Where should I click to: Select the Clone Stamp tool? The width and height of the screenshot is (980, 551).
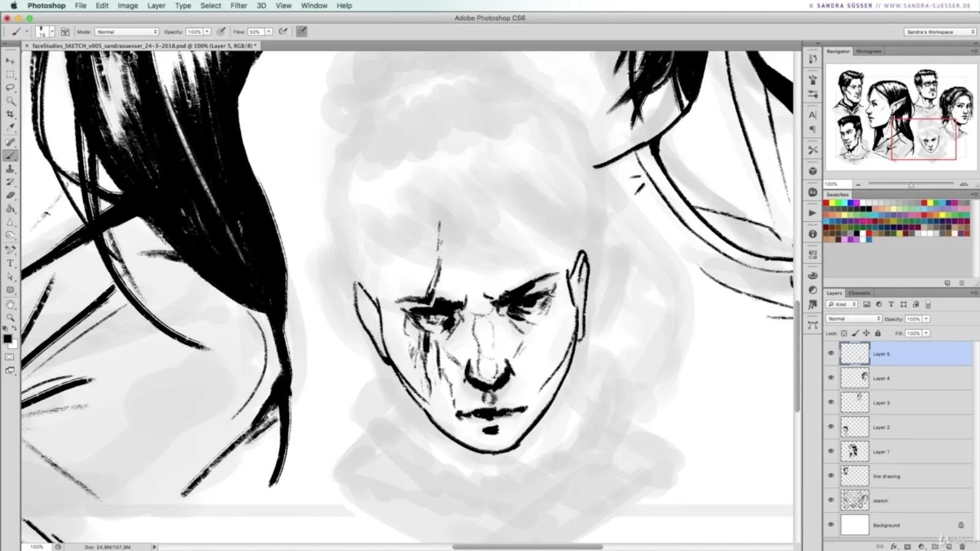pyautogui.click(x=10, y=169)
